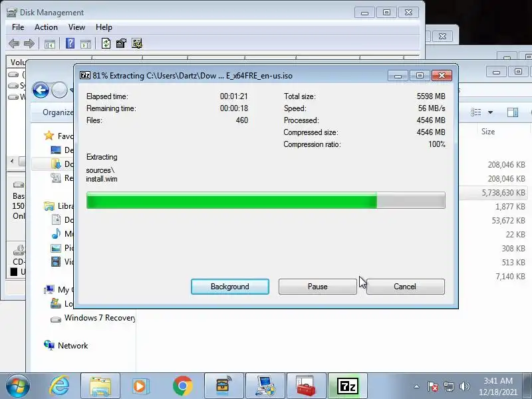Click the blue Help question mark icon

70,43
